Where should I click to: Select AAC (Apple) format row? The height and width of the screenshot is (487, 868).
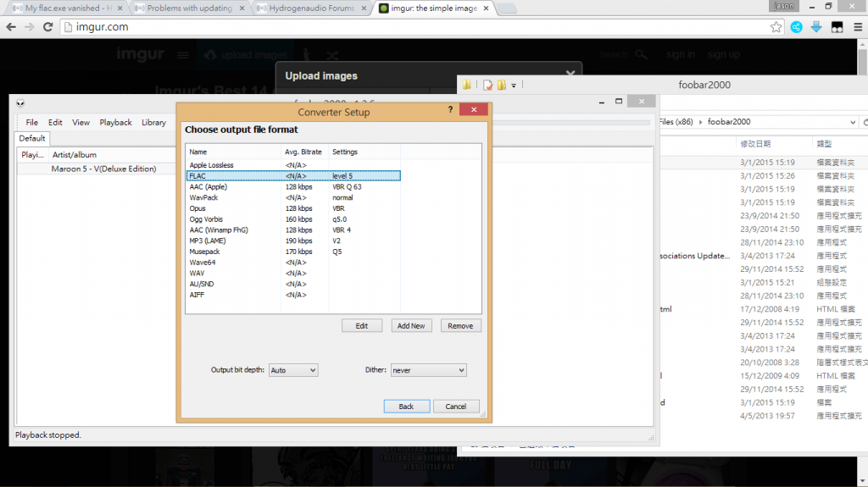pyautogui.click(x=293, y=187)
